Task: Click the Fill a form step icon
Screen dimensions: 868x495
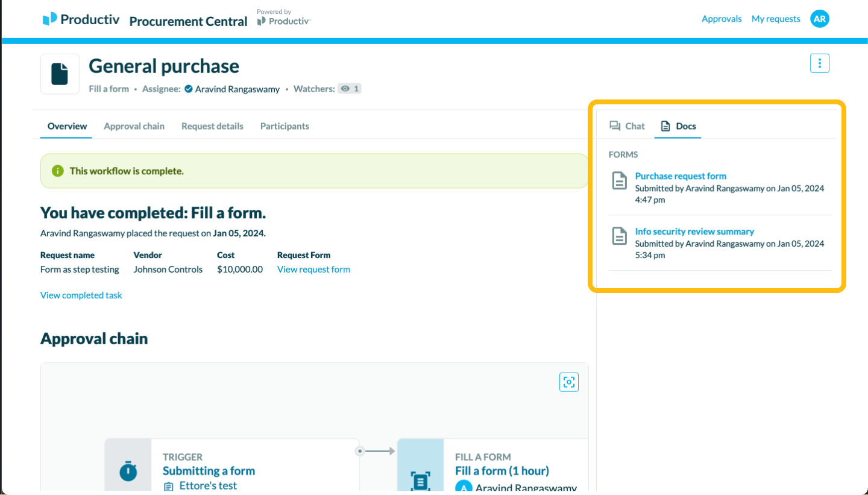Action: 420,481
